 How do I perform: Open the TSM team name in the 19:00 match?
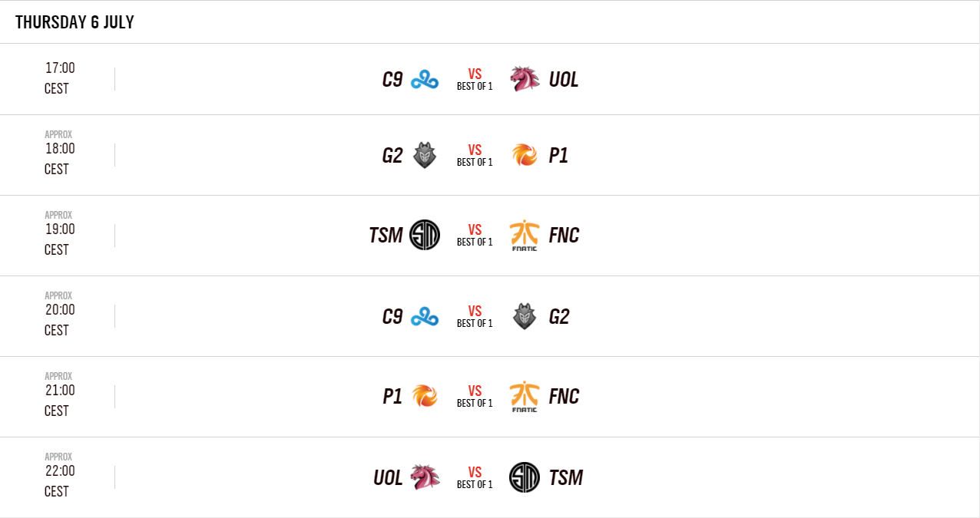pos(386,236)
